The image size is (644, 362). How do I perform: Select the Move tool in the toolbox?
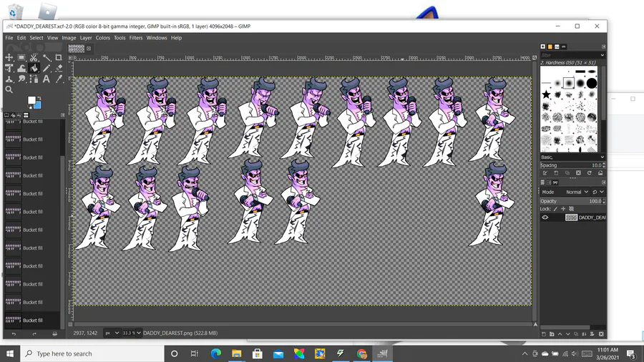[x=9, y=58]
